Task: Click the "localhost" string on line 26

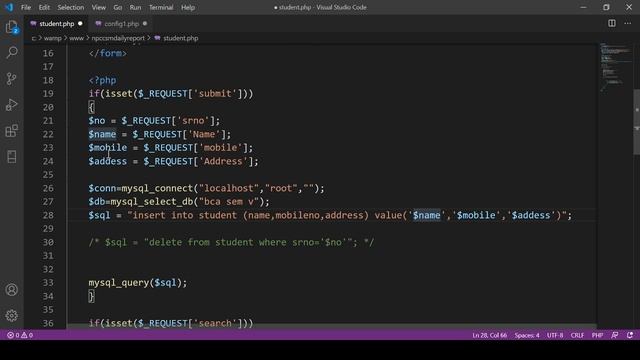Action: coord(229,188)
